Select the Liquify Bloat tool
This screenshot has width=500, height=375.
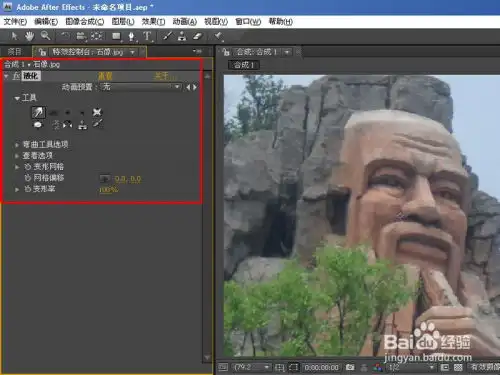[38, 125]
